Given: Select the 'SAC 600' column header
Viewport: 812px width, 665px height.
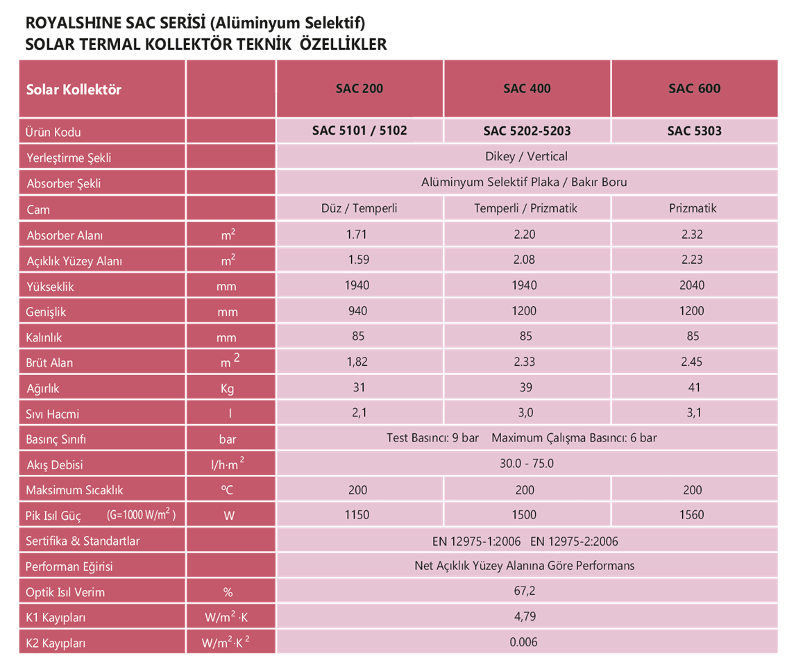Looking at the screenshot, I should tap(695, 89).
